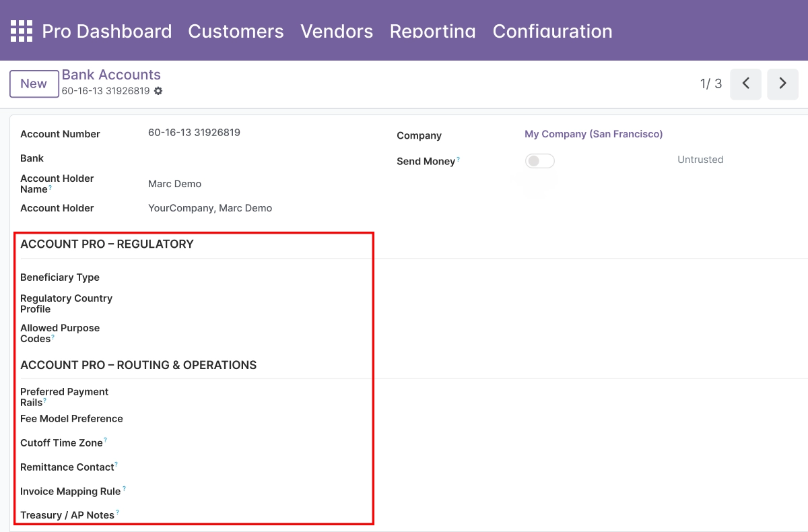Go to previous record arrow
Screen dimensions: 808x532
coord(745,84)
